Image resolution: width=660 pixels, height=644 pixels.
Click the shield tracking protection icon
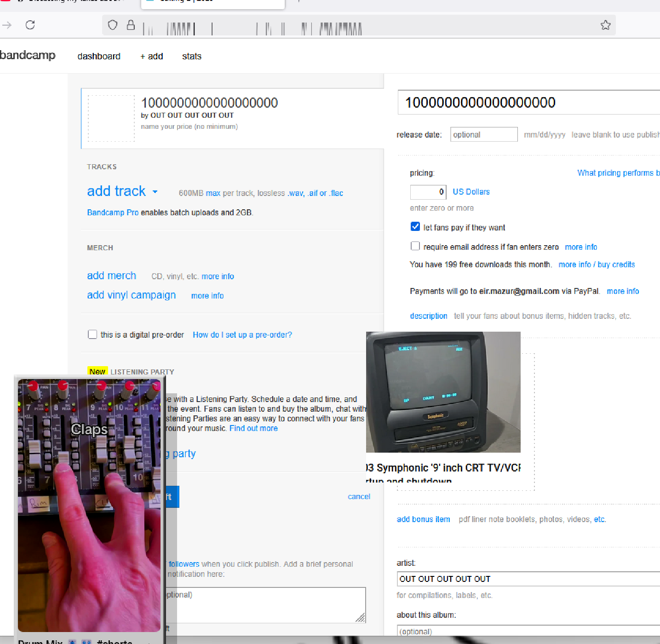click(x=113, y=25)
